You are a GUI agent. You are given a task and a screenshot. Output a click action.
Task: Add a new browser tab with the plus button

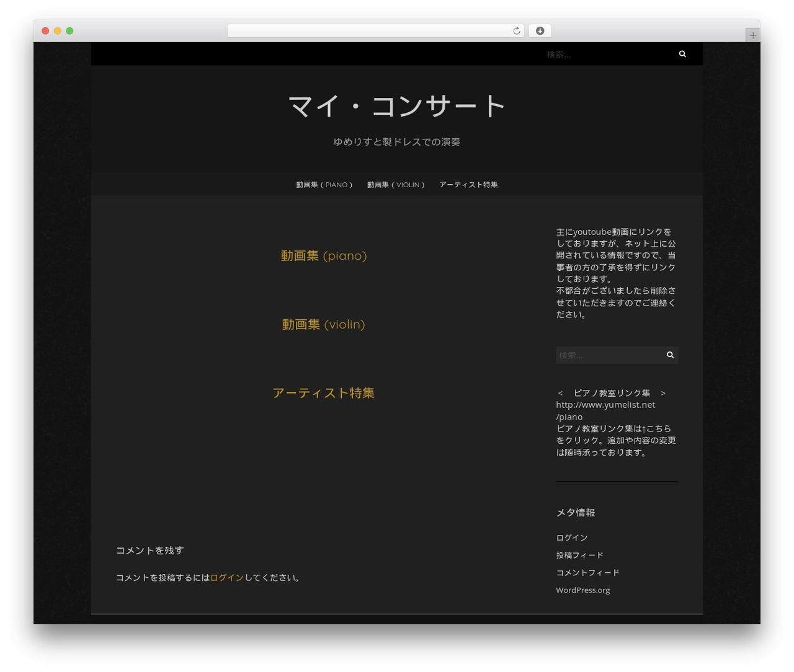tap(752, 35)
